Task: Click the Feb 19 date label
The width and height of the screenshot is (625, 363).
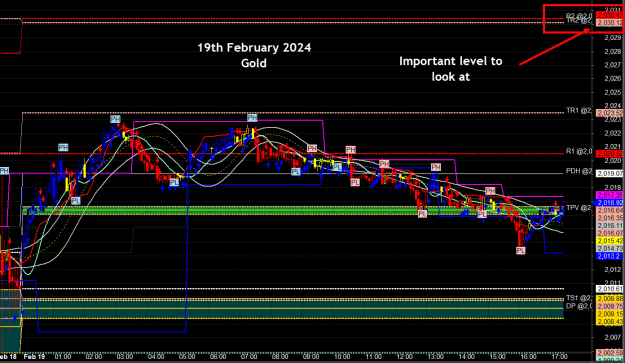Action: [34, 356]
